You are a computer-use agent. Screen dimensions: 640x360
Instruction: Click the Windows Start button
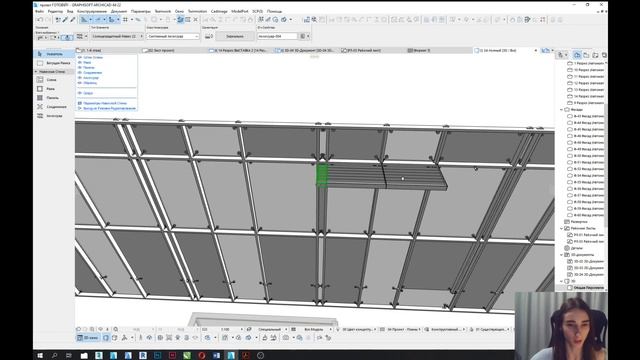tap(40, 356)
